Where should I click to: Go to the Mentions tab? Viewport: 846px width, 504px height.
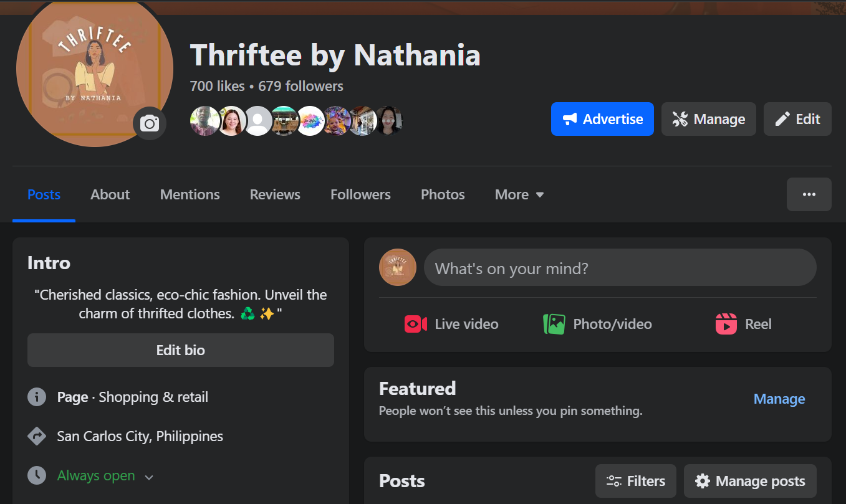click(x=190, y=194)
